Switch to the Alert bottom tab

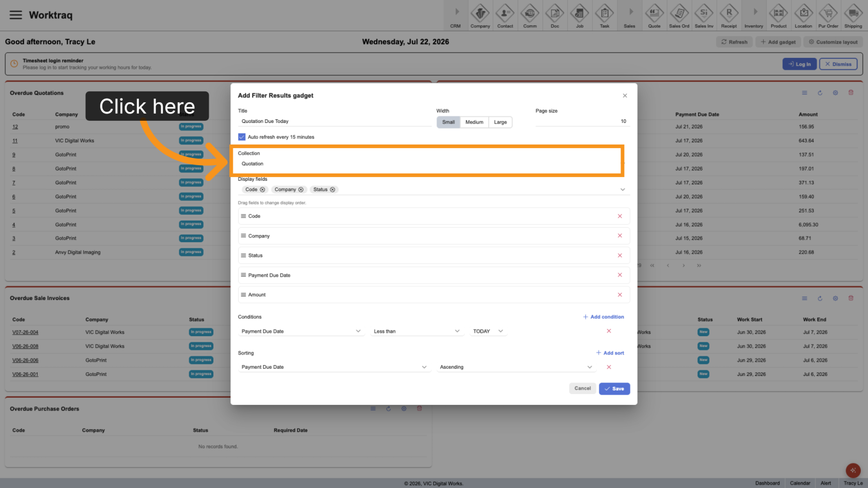click(826, 483)
